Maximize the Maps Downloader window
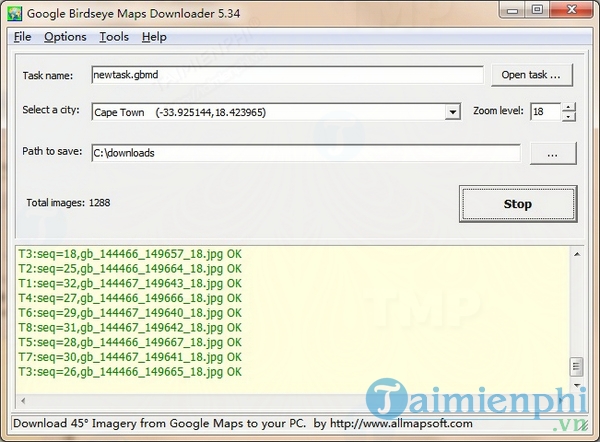Image resolution: width=600 pixels, height=442 pixels. [x=537, y=10]
